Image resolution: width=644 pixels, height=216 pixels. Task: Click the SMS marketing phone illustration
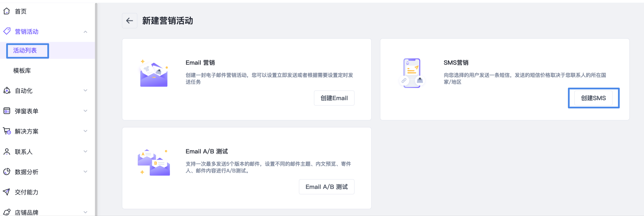click(x=412, y=73)
